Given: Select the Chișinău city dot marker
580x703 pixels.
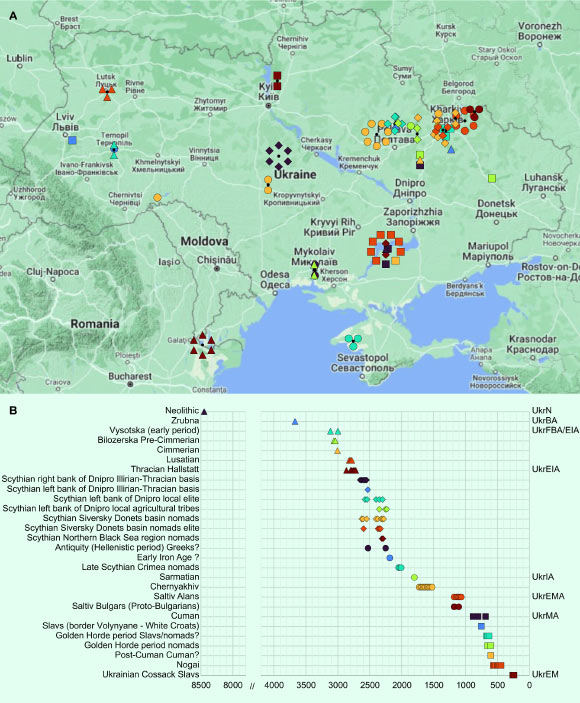Looking at the screenshot, I should click(217, 269).
